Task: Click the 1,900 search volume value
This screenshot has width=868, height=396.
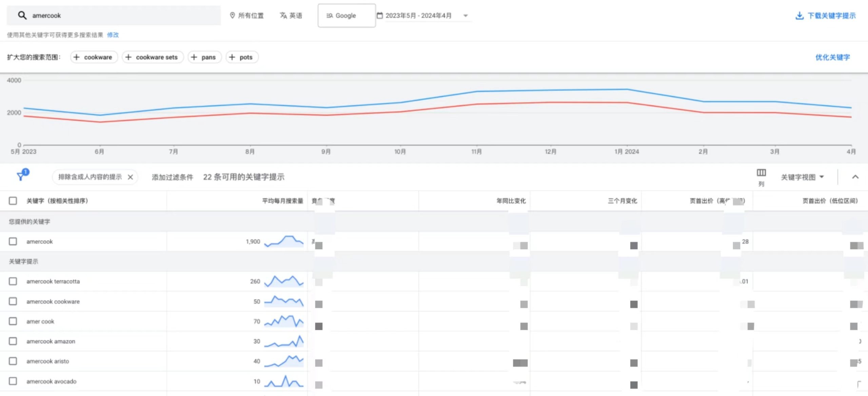Action: (x=253, y=241)
